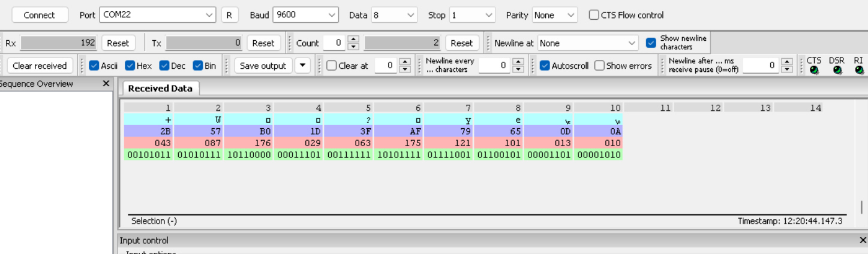
Task: Click binary value 00101011
Action: [148, 155]
